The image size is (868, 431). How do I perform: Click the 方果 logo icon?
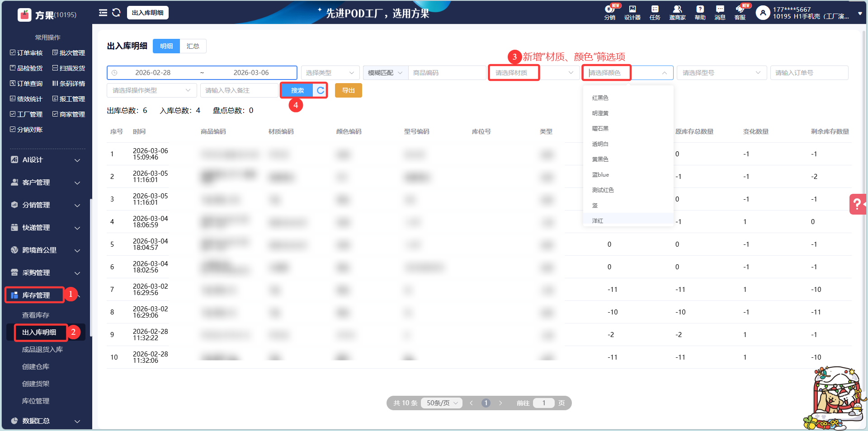tap(24, 15)
